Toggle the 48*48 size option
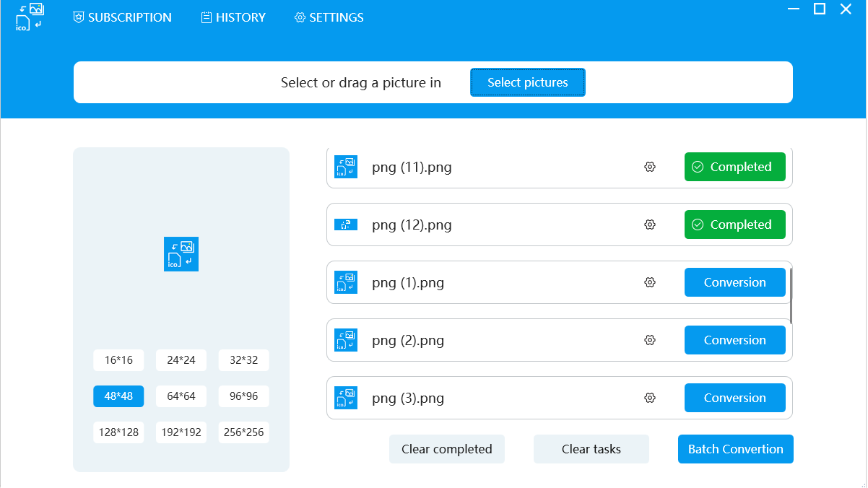 118,396
